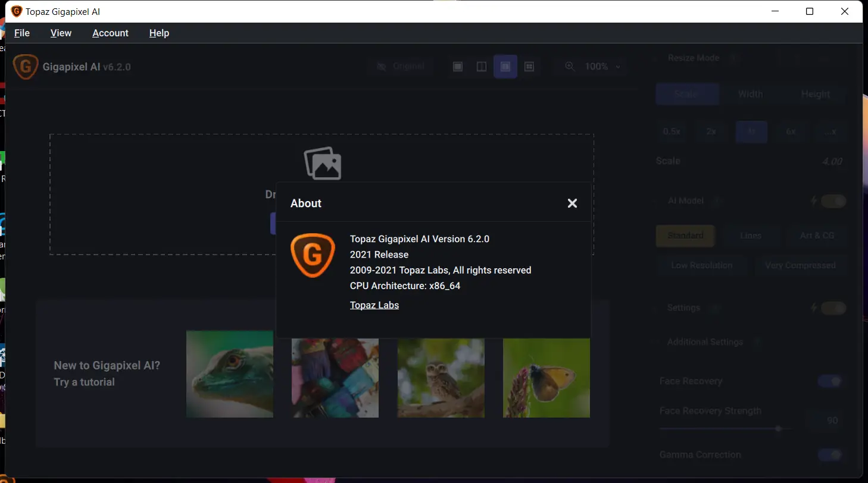Screen dimensions: 868x483
Task: Select the Lines AI model
Action: point(751,236)
